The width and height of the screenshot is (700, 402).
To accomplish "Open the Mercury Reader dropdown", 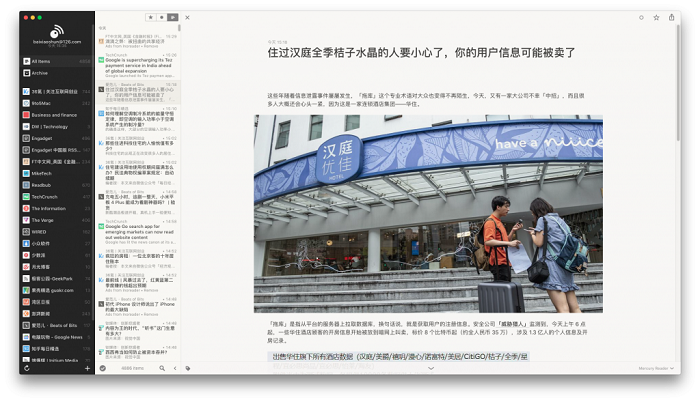I will [x=656, y=368].
